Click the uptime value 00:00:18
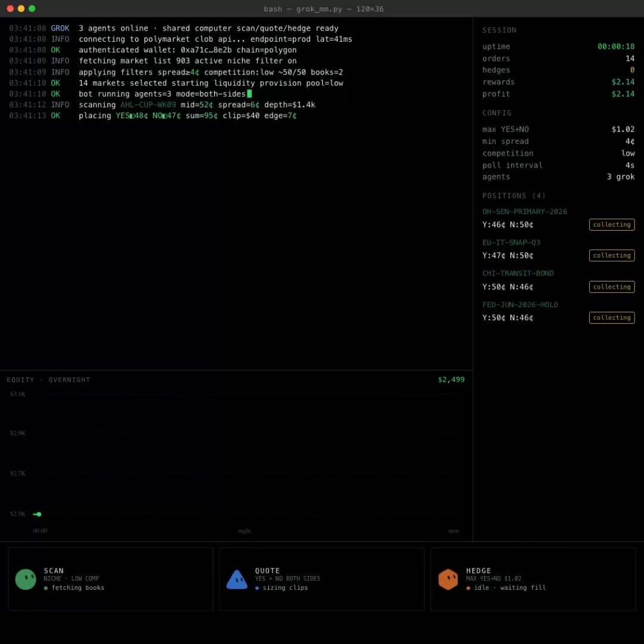 (615, 47)
